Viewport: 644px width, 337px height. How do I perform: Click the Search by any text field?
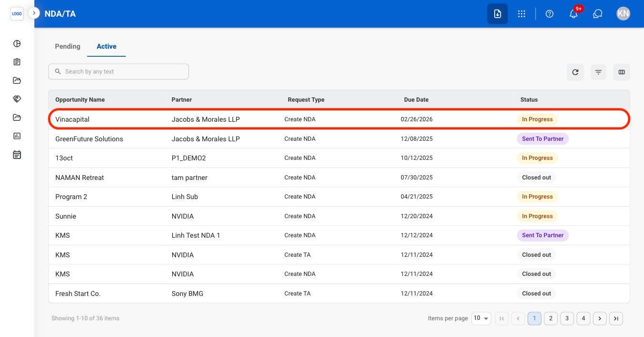pos(118,72)
